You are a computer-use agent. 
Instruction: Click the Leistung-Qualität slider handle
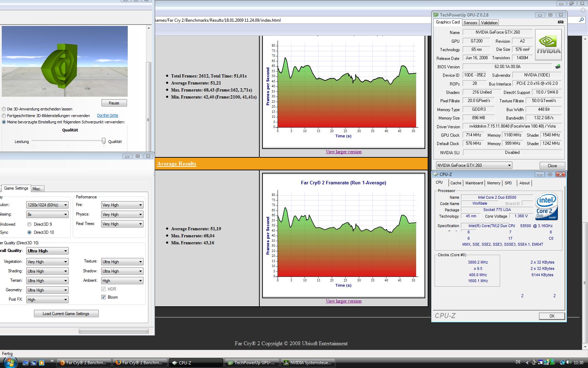point(104,141)
